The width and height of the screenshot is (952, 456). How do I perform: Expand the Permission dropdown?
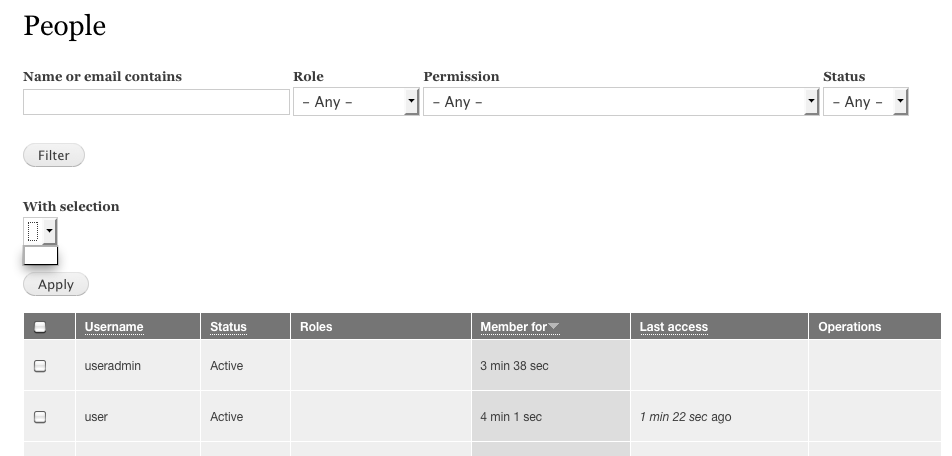(620, 102)
